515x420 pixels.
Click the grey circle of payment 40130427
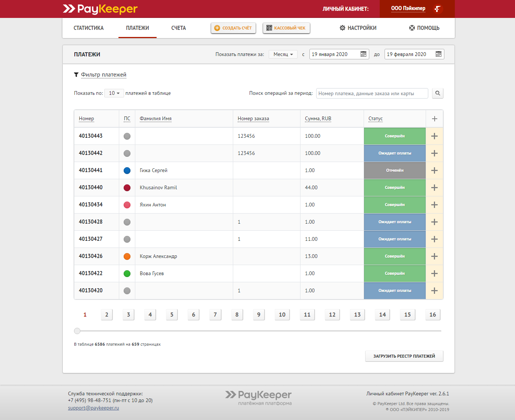click(127, 239)
